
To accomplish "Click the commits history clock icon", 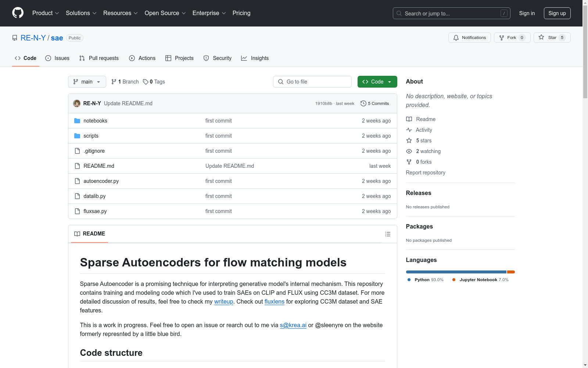I will click(x=363, y=103).
